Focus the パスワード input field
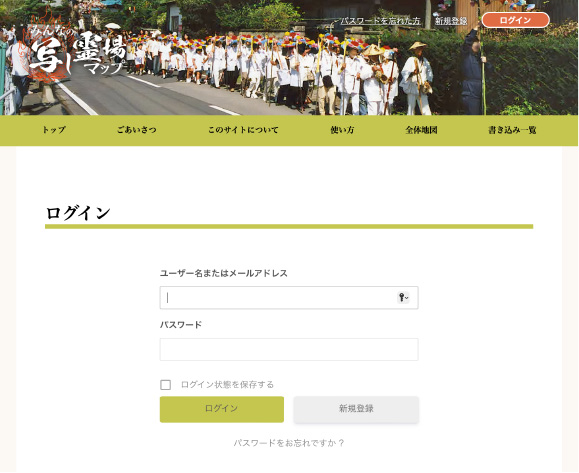The image size is (579, 473). pos(289,349)
